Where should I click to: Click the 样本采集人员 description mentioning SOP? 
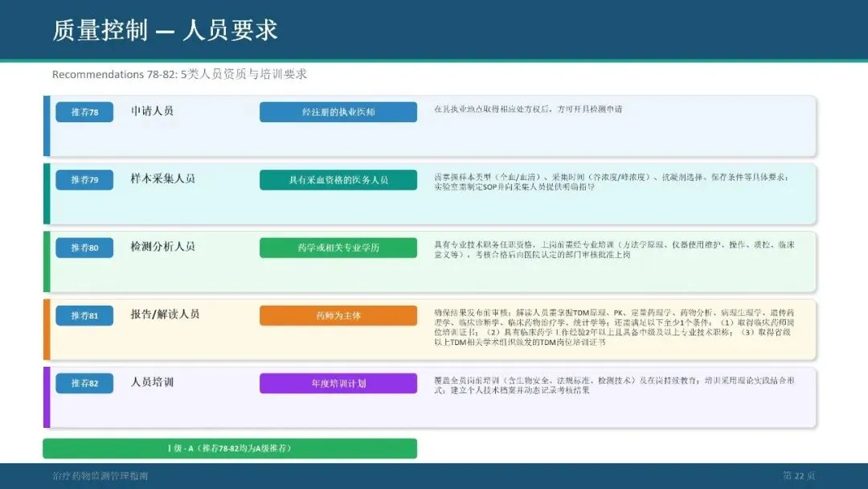coord(612,183)
